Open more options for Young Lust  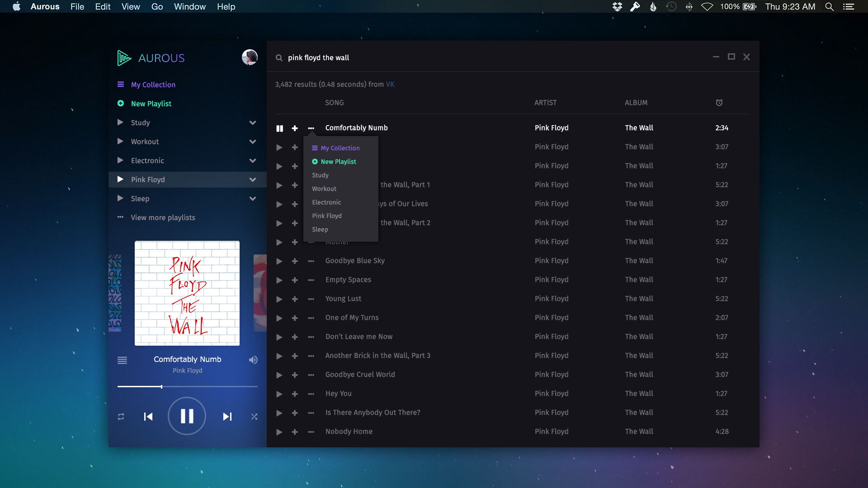click(311, 299)
